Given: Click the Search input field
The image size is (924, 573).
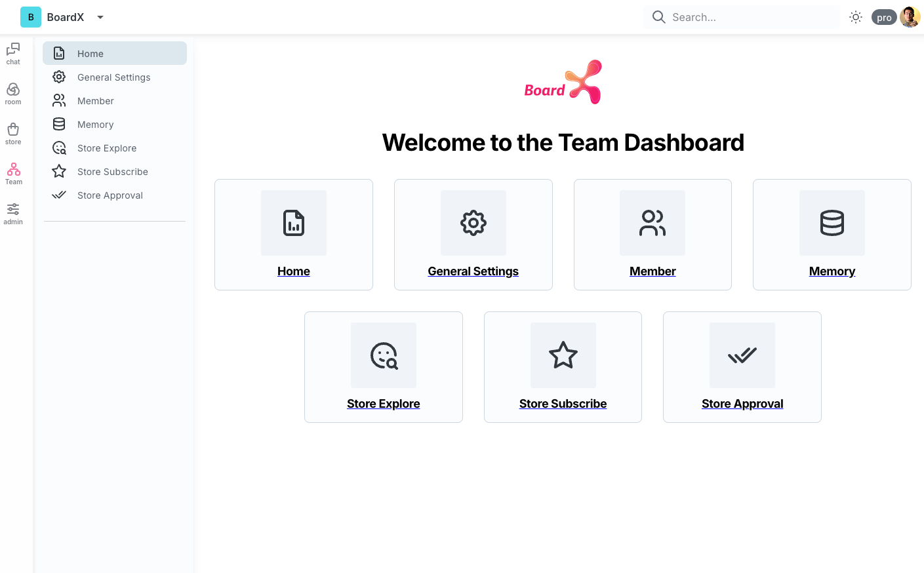Looking at the screenshot, I should [742, 17].
